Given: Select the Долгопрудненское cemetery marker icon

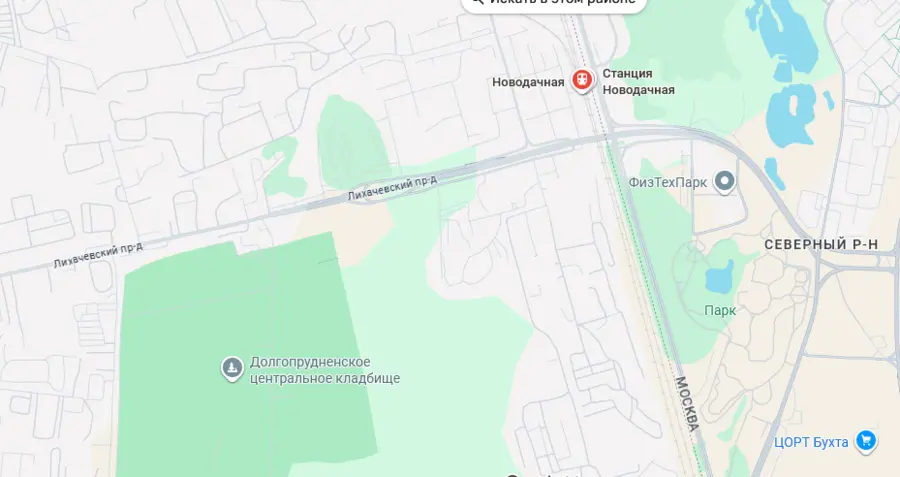Looking at the screenshot, I should pos(232,369).
